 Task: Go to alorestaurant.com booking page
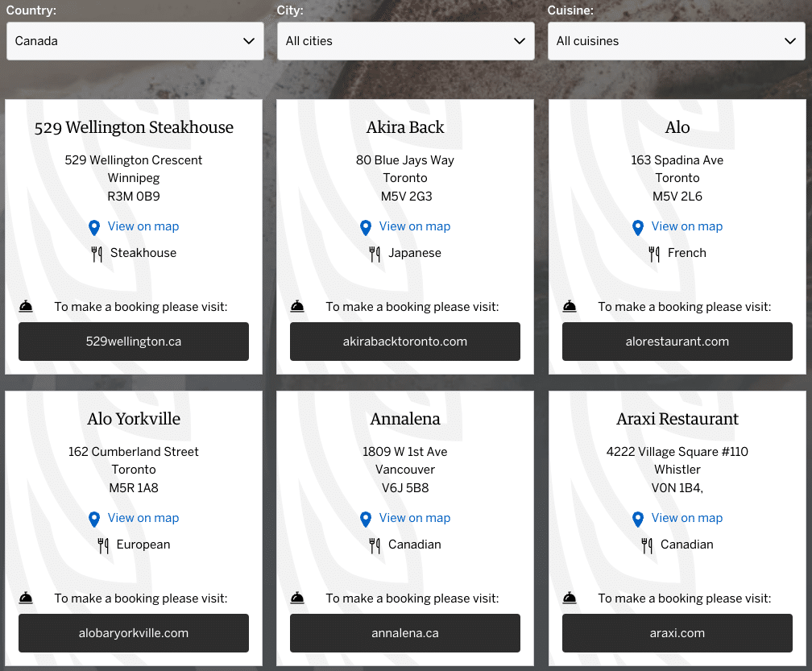point(677,342)
